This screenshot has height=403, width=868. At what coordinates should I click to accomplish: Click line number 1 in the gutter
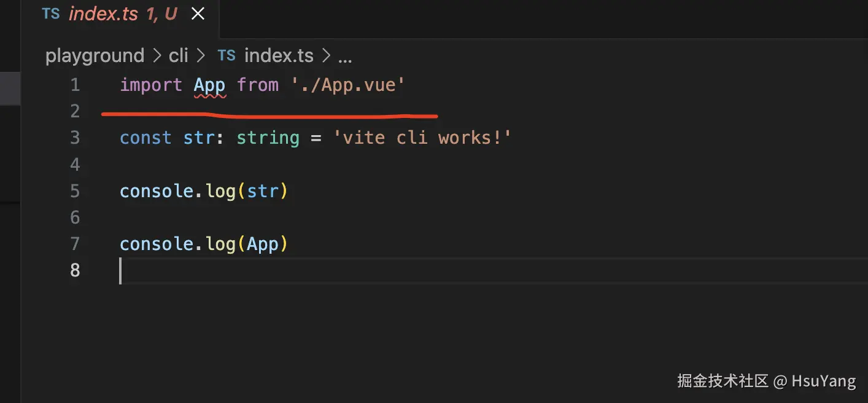coord(75,85)
